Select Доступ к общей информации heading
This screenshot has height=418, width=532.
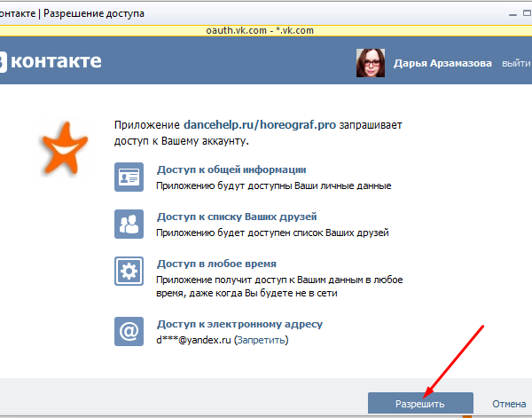pos(231,170)
